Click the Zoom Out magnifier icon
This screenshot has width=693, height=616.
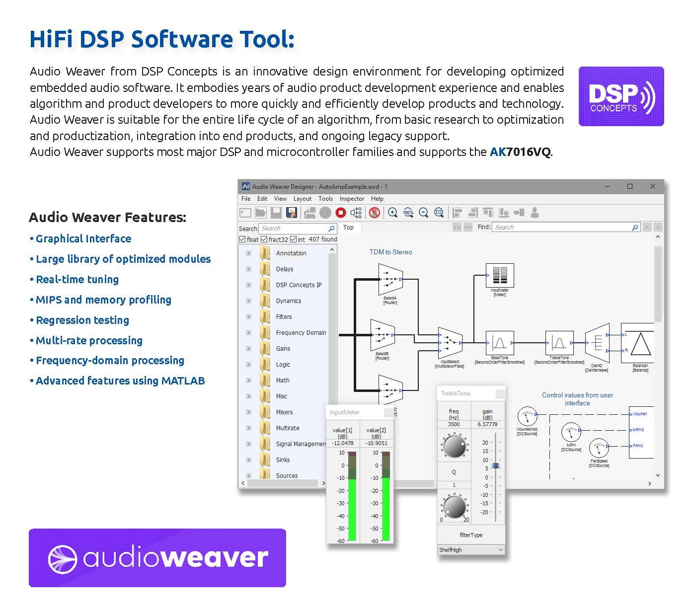point(424,213)
